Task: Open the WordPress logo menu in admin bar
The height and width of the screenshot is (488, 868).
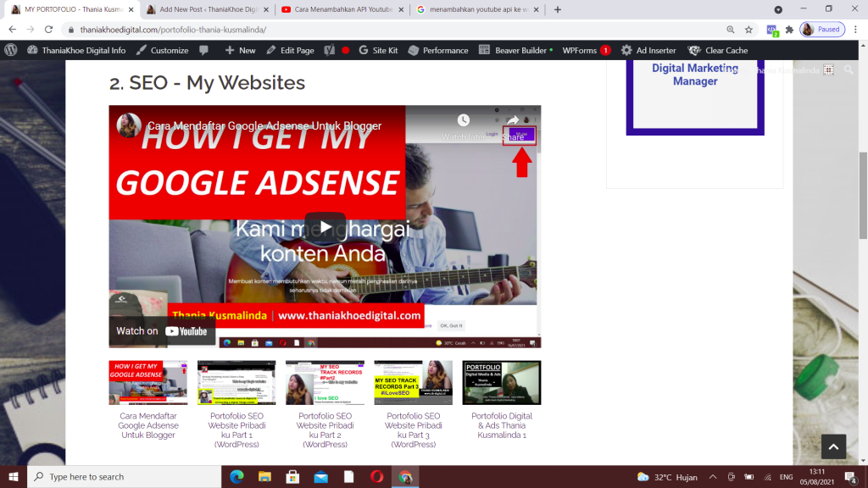Action: point(11,50)
